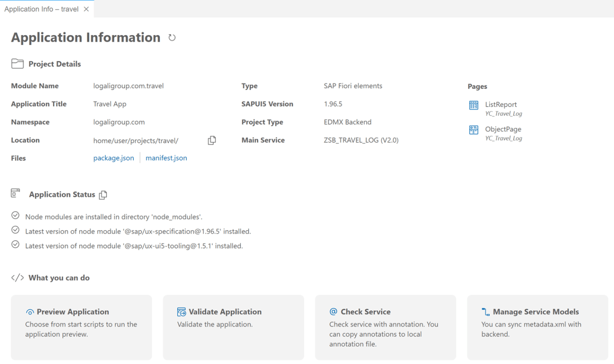The image size is (614, 364).
Task: Click the checkmark beside ux-ui5-tooling status line
Action: (x=15, y=244)
